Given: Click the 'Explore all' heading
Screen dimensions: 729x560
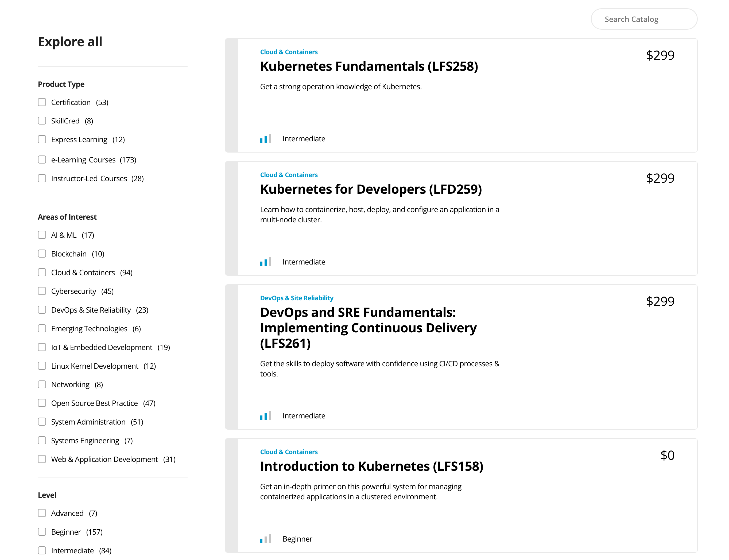Looking at the screenshot, I should (70, 42).
